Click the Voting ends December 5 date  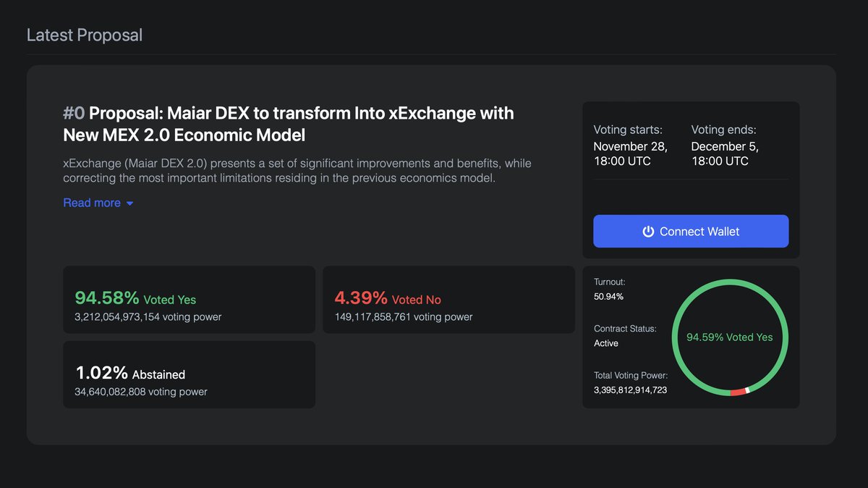pyautogui.click(x=725, y=153)
